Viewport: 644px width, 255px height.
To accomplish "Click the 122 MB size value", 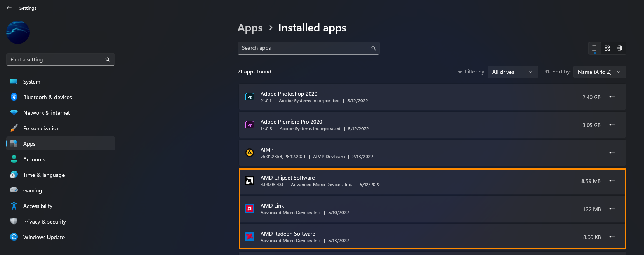I will 592,209.
